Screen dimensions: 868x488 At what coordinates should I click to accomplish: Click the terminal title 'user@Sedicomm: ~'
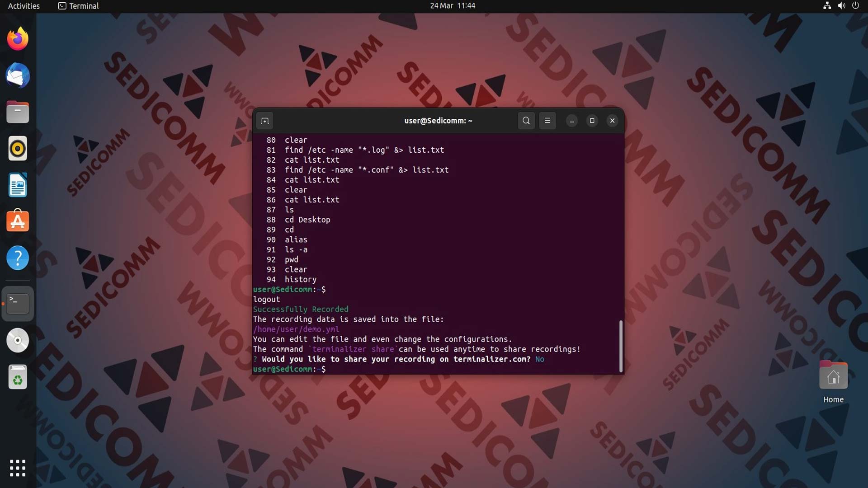click(438, 121)
